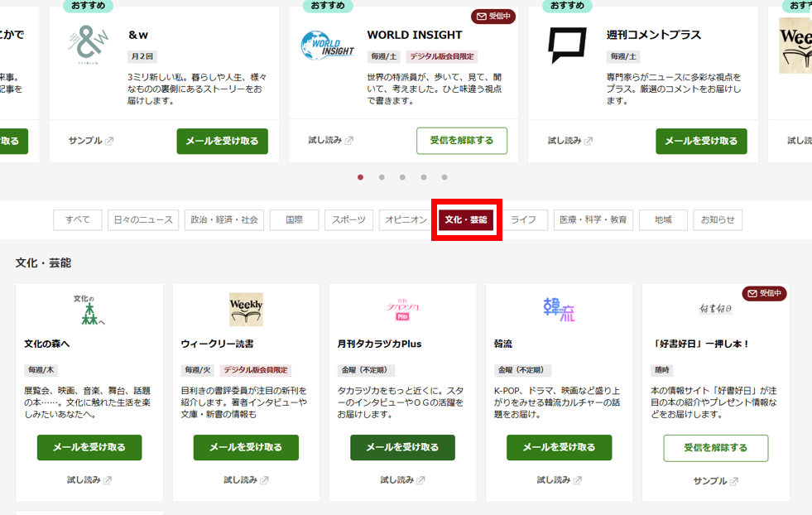Image resolution: width=812 pixels, height=515 pixels.
Task: Click the 週刊コメントプラス title text
Action: click(x=654, y=36)
